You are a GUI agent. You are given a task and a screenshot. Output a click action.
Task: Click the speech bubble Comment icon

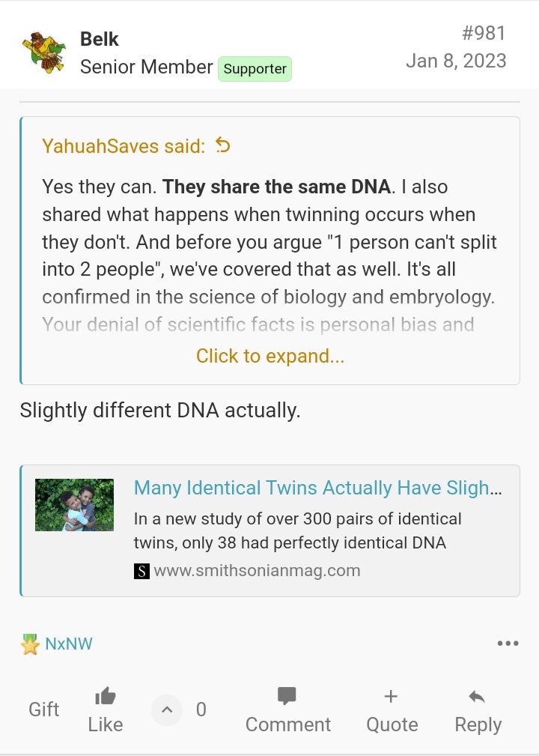[287, 696]
